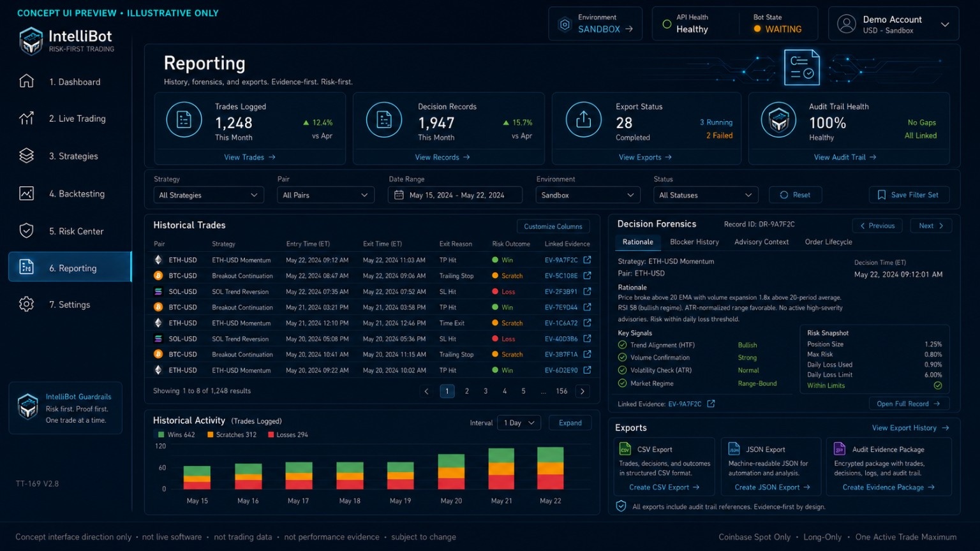Click the orange Scratches legend swatch
Viewport: 980px width, 551px height.
point(210,435)
